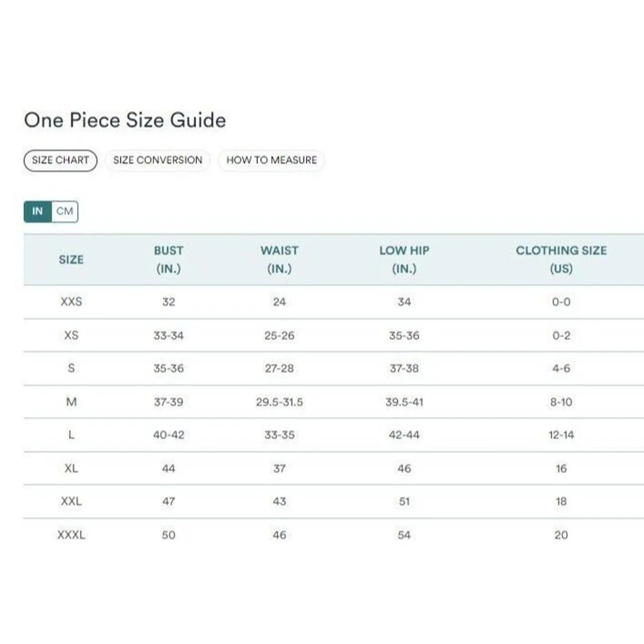The height and width of the screenshot is (644, 644).
Task: Open the SIZE CONVERSION tab
Action: pos(157,160)
